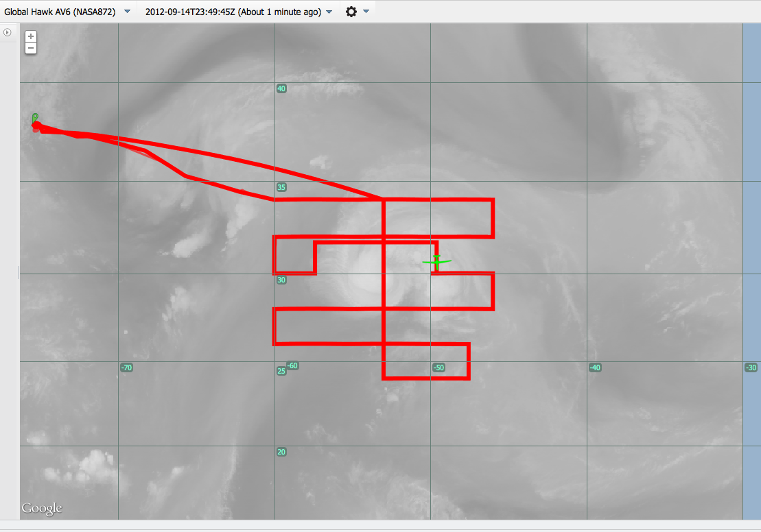
Task: Click the Global Hawk AV6 (NASA872) label
Action: coord(60,12)
